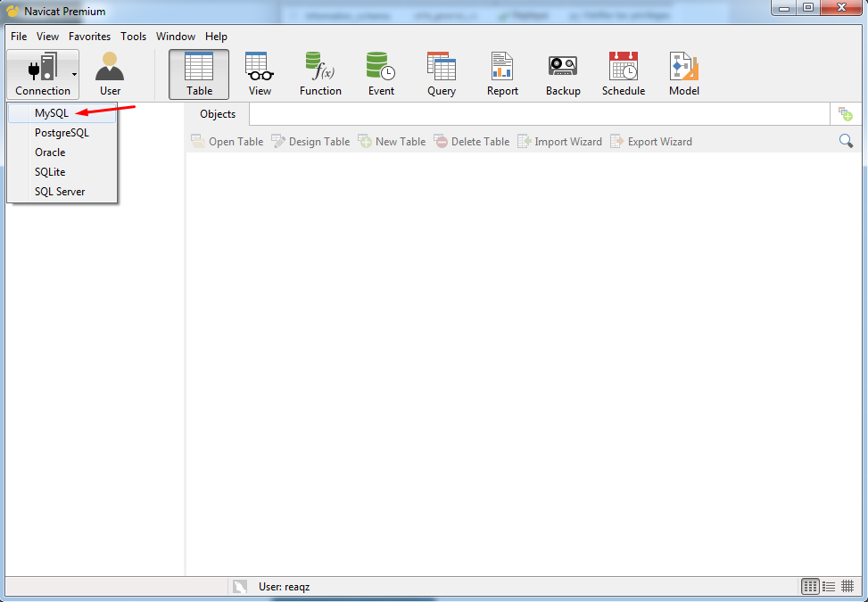
Task: Maximize the Navicat Premium window
Action: pos(808,8)
